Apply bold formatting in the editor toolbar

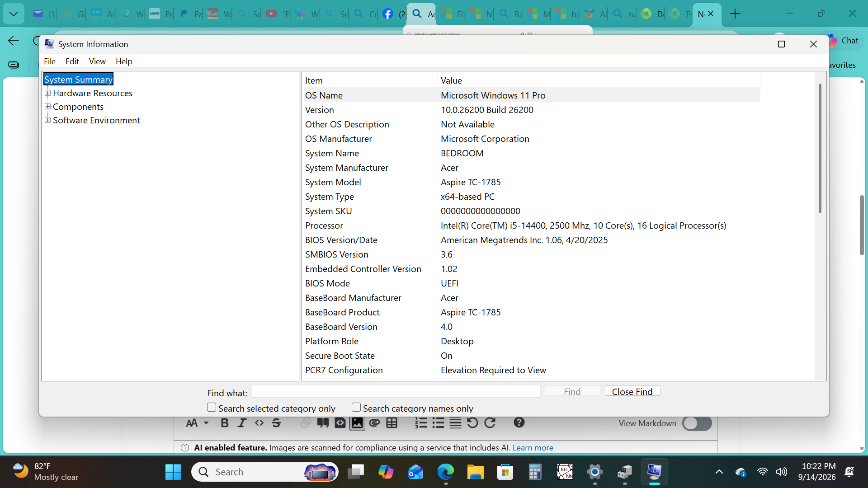click(x=224, y=423)
